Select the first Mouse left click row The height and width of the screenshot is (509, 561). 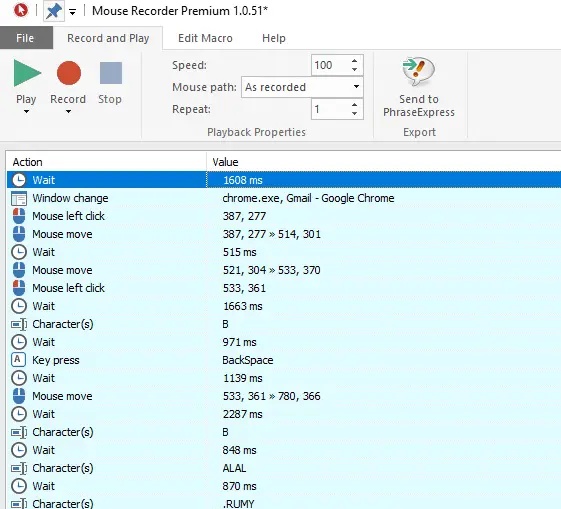[283, 216]
